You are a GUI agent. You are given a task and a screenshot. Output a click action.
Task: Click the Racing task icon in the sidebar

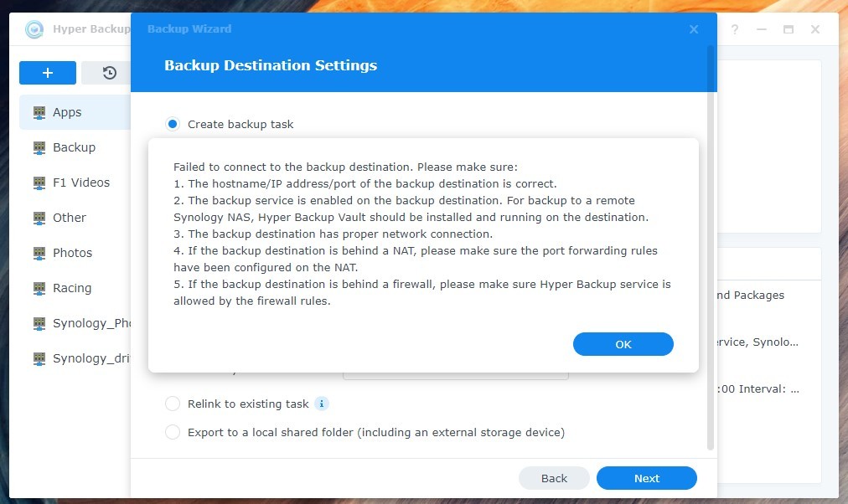(39, 288)
